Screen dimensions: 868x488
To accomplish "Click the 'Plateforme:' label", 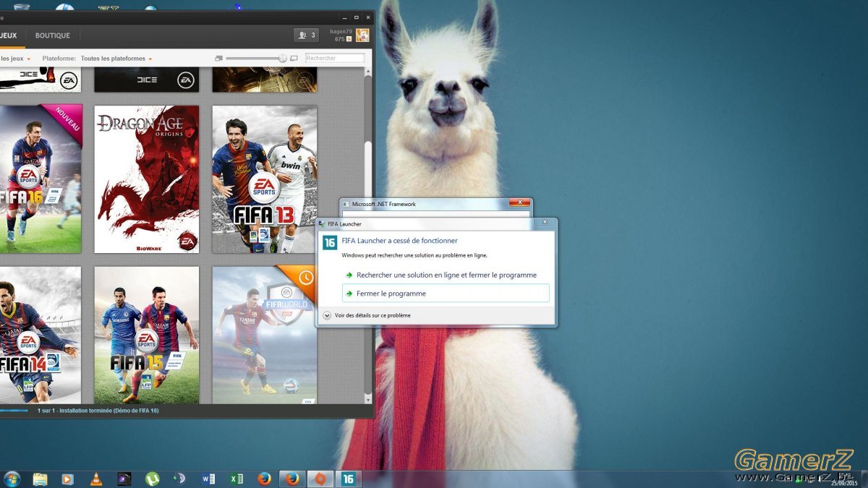I will (x=59, y=59).
